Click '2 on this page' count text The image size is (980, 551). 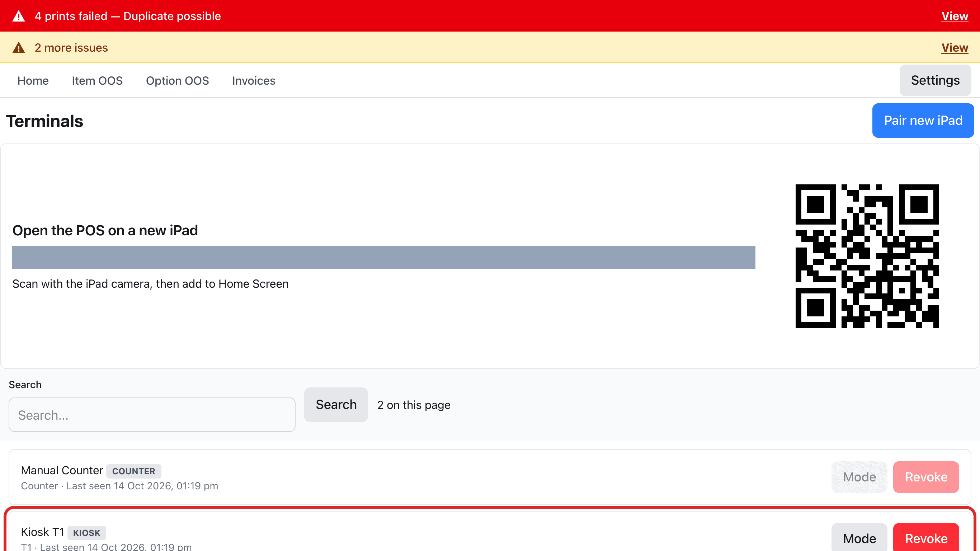coord(414,405)
